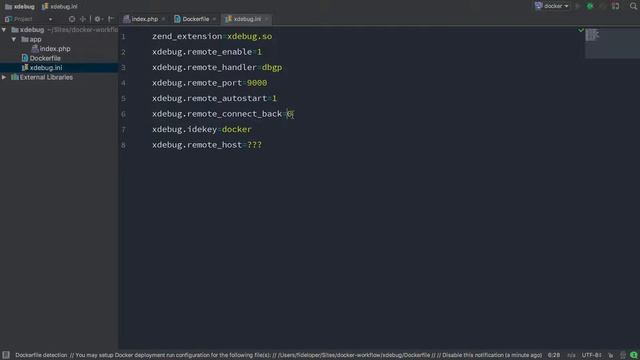Click the green inspection checkmark indicator

tap(581, 30)
